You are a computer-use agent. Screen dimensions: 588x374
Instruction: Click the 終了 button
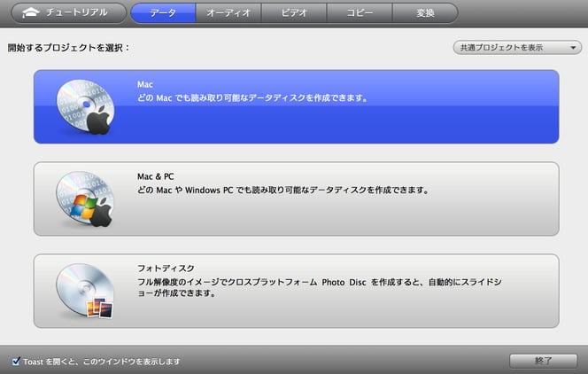(543, 361)
